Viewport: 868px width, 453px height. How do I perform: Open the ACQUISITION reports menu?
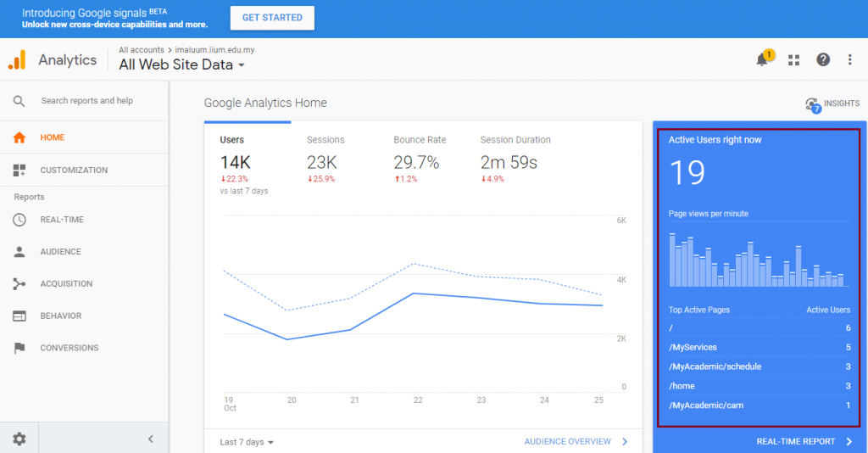click(x=84, y=284)
